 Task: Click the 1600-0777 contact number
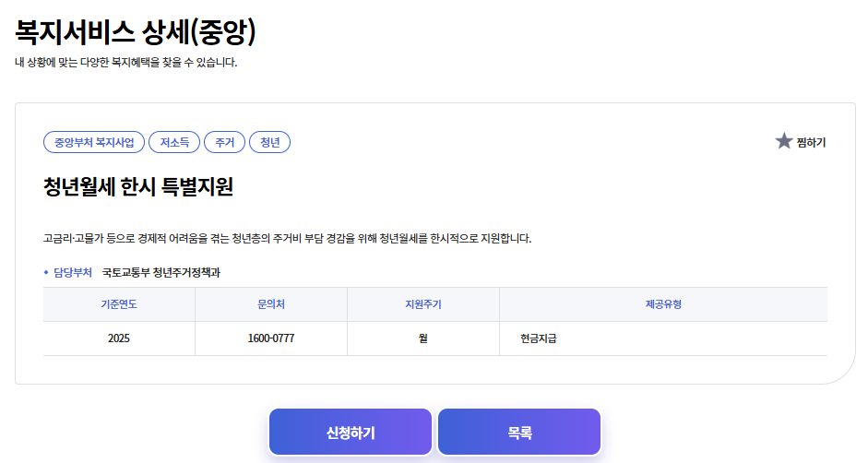[271, 338]
